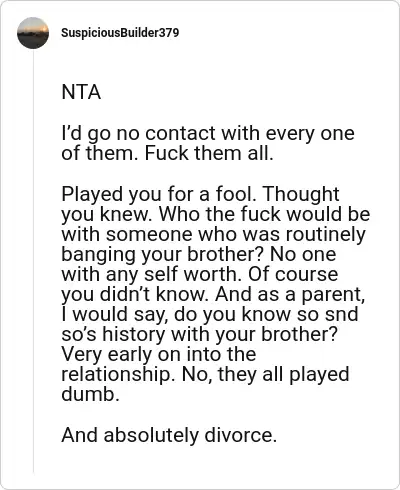Click the sentence "And absolutely divorce."

click(169, 435)
